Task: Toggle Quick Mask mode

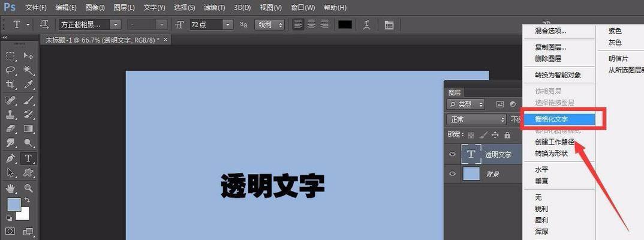Action: pos(11,232)
